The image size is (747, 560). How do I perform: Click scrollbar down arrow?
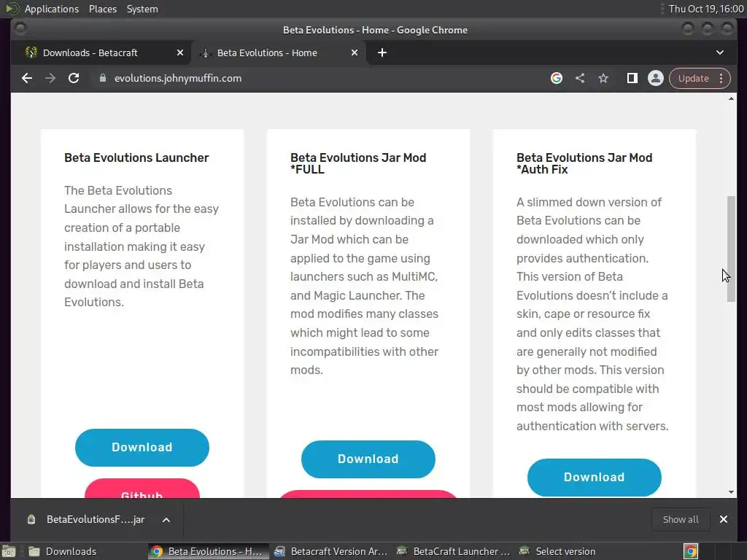pos(731,492)
